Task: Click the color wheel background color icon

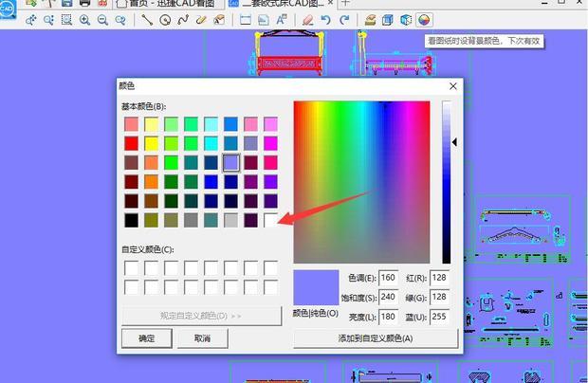Action: click(424, 19)
